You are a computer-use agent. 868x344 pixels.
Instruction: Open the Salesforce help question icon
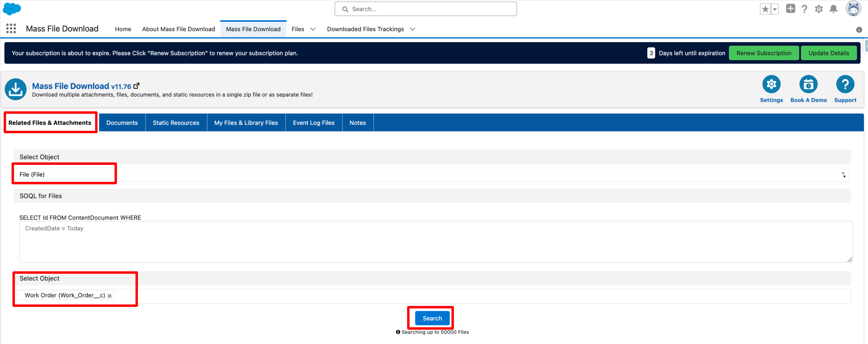[804, 9]
